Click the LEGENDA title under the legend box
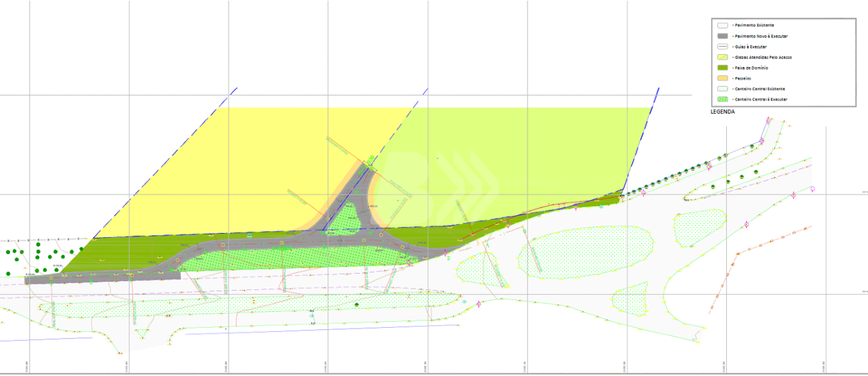This screenshot has width=868, height=376. (x=723, y=112)
